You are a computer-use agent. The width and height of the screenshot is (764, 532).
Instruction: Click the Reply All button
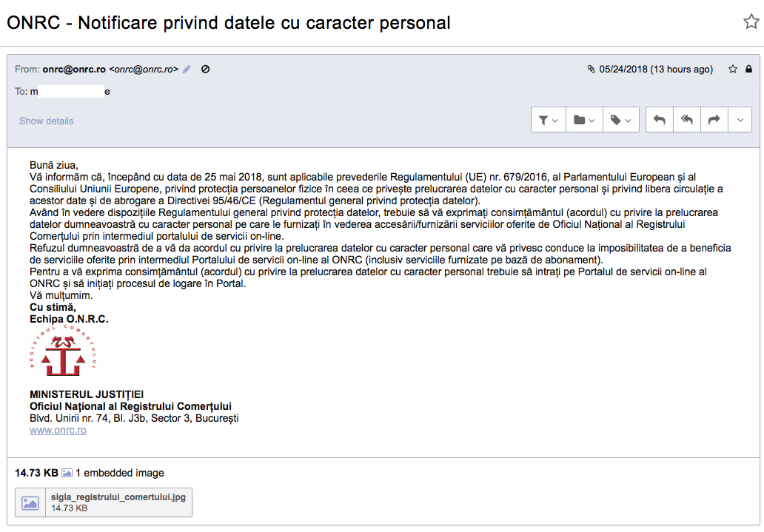tap(687, 120)
